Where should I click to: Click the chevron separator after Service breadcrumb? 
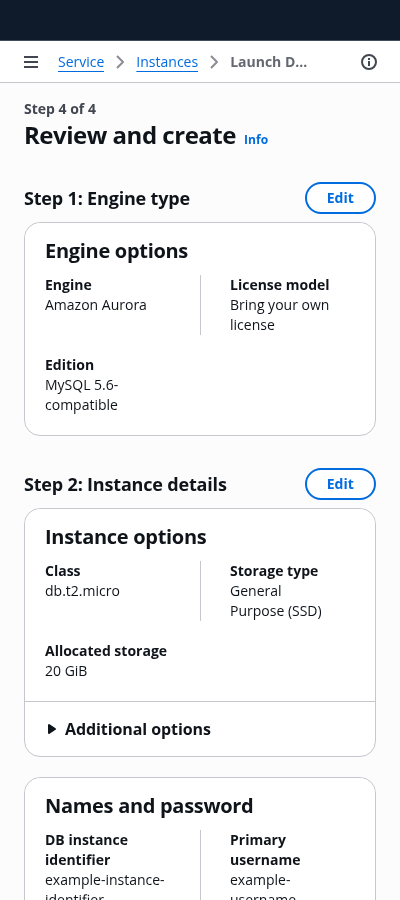coord(120,62)
